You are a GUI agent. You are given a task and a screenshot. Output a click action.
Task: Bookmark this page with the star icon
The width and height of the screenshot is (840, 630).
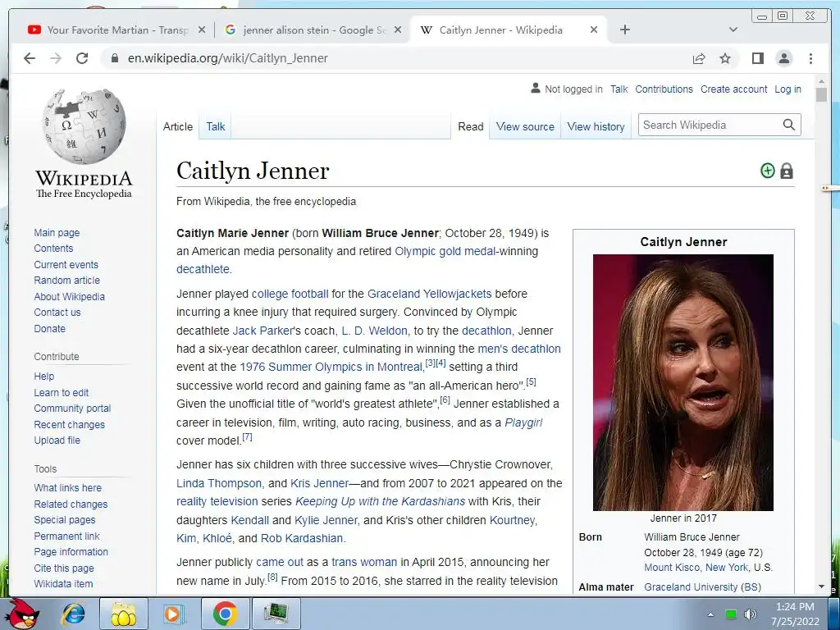tap(725, 58)
